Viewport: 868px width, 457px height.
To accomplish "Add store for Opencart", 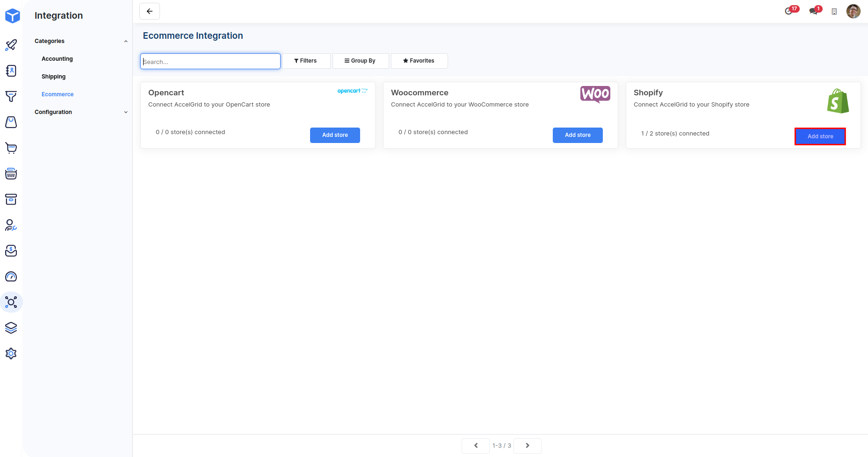I will (x=335, y=135).
